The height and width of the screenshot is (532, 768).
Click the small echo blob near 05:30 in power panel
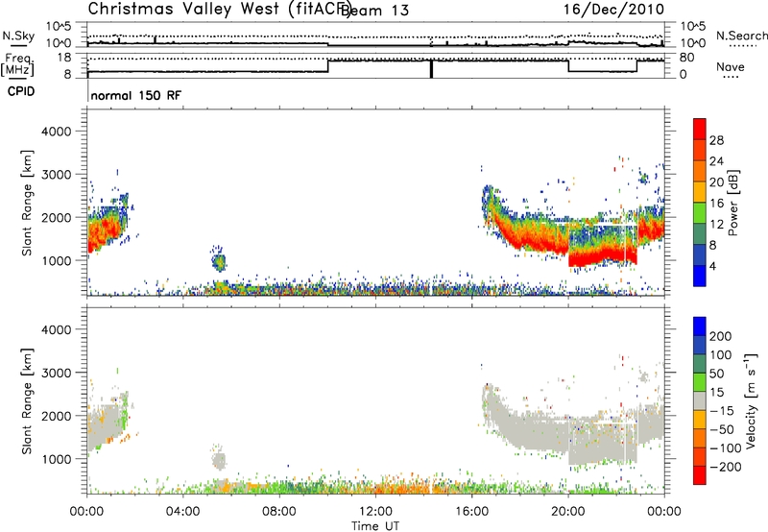coord(219,262)
